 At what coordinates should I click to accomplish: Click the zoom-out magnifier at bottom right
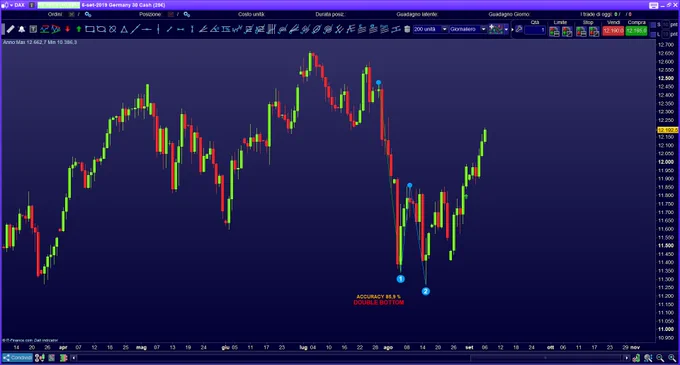[x=660, y=358]
